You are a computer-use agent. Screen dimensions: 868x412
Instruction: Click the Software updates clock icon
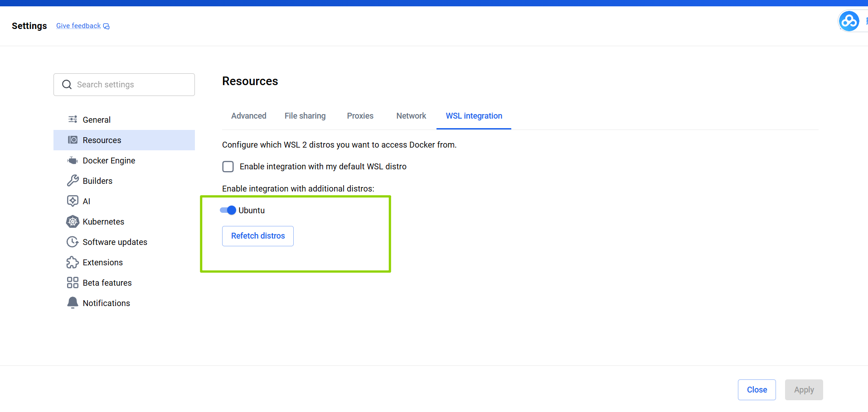tap(73, 242)
